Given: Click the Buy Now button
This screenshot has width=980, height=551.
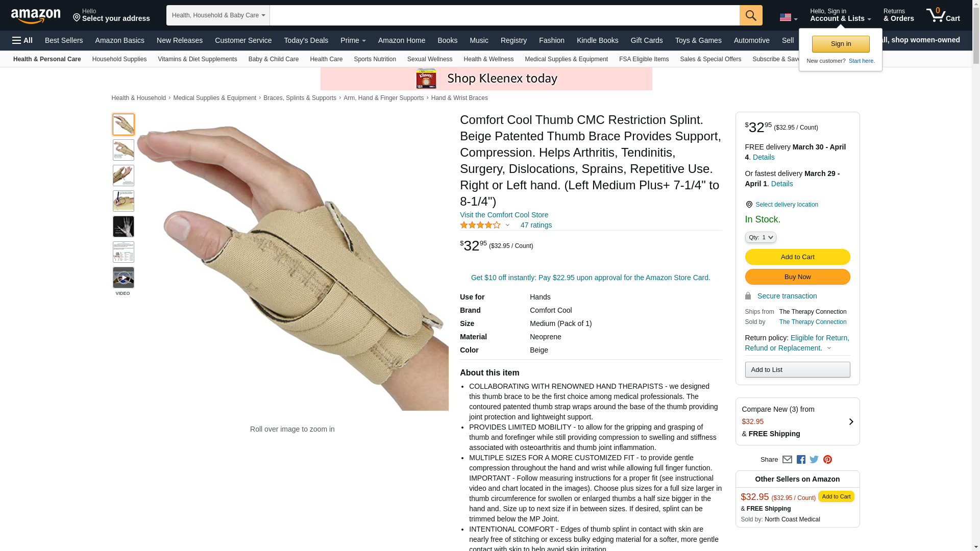Looking at the screenshot, I should (797, 277).
